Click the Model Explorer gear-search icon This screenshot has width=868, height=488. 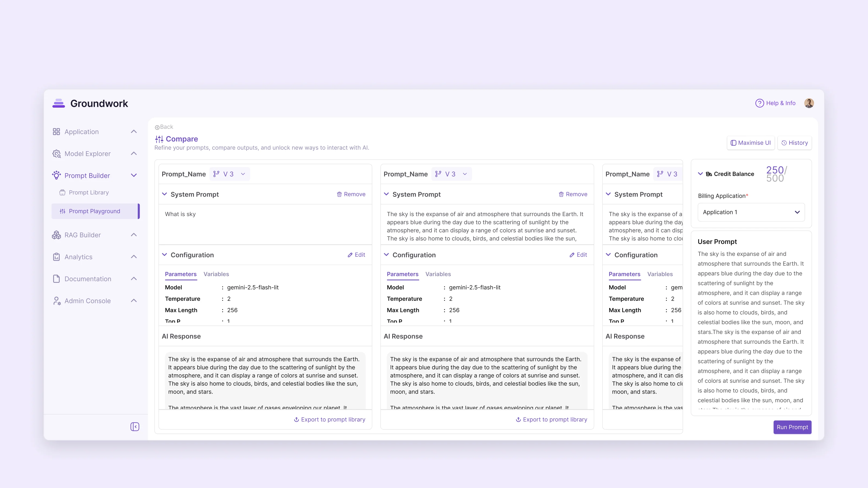[x=56, y=153]
